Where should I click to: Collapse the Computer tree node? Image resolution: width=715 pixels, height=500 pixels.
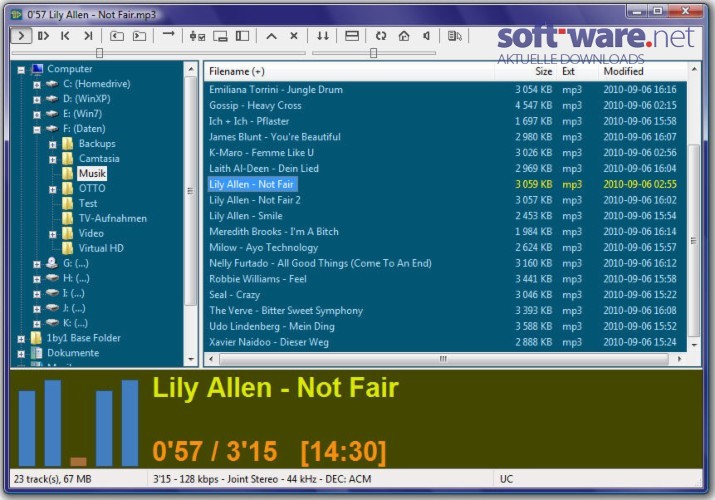pyautogui.click(x=21, y=70)
